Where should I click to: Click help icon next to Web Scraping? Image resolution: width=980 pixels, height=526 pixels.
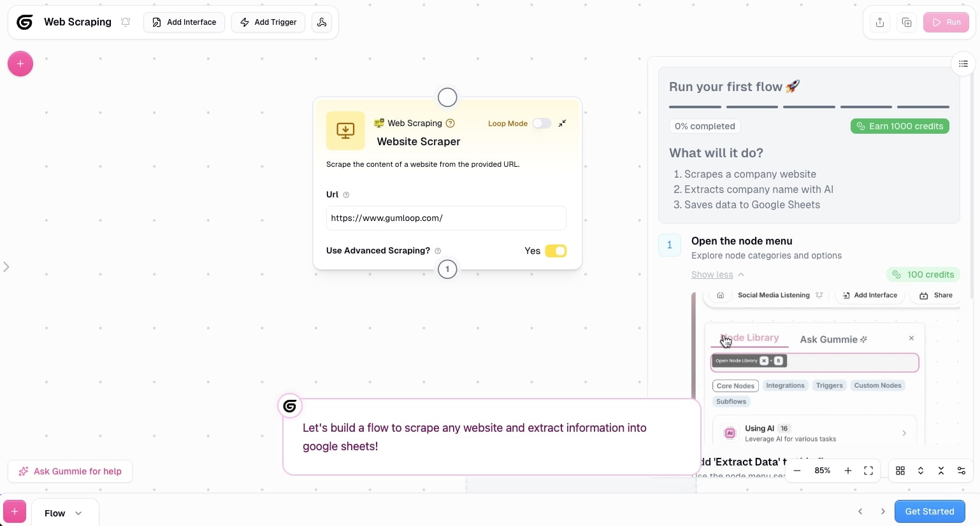(x=450, y=123)
